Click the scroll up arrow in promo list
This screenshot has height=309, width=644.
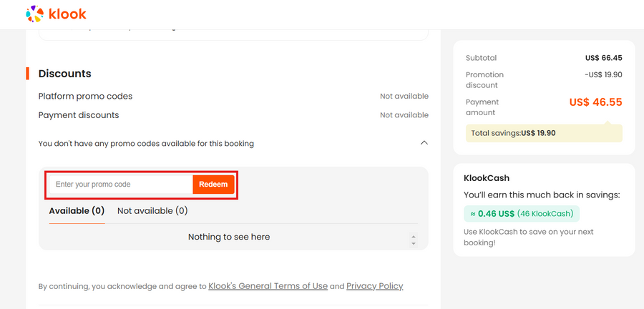(x=414, y=235)
